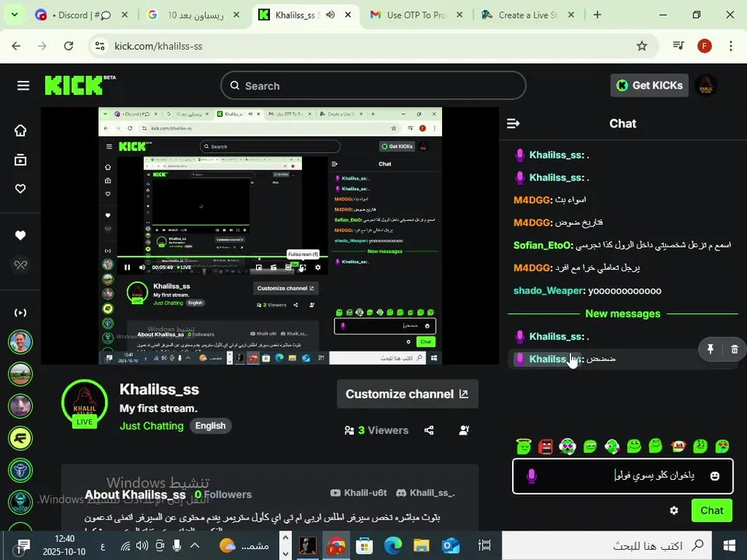747x560 pixels.
Task: Click into the Kick search field
Action: click(x=373, y=86)
